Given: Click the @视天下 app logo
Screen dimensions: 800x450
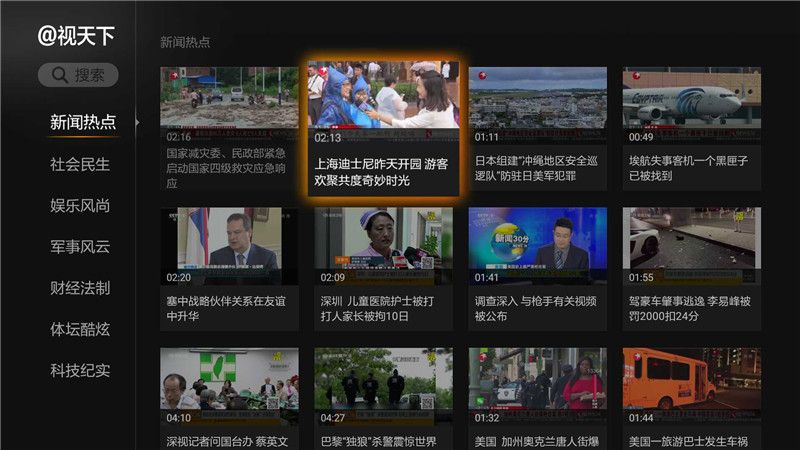Looking at the screenshot, I should (77, 36).
